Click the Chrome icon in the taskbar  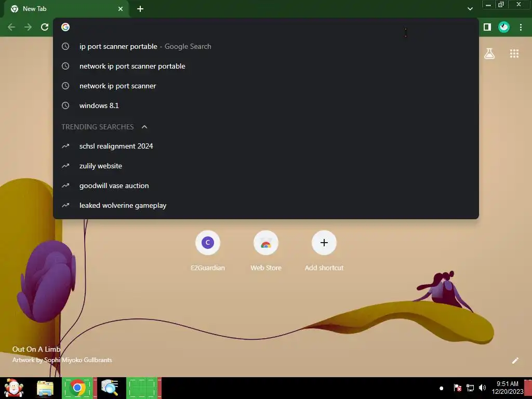[78, 388]
